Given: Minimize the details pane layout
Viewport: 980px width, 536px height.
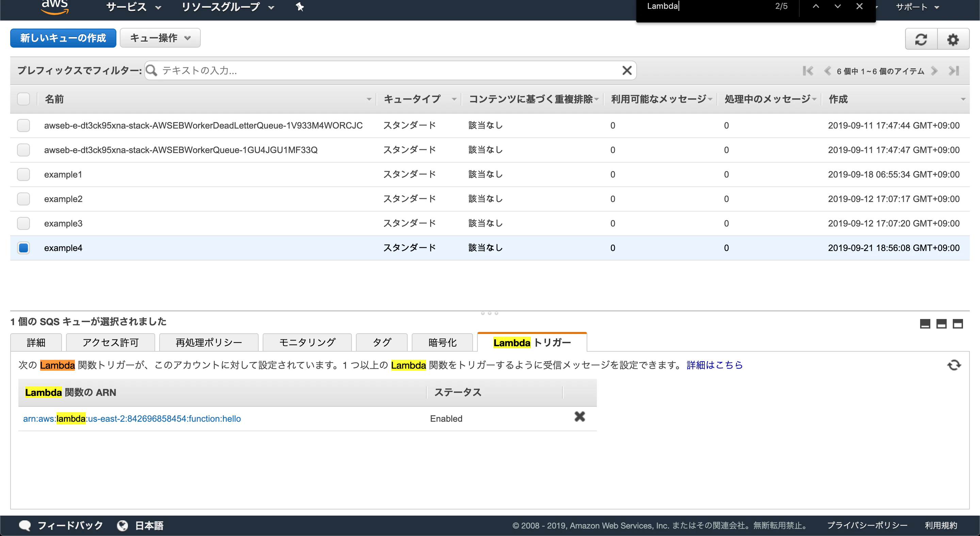Looking at the screenshot, I should tap(925, 324).
